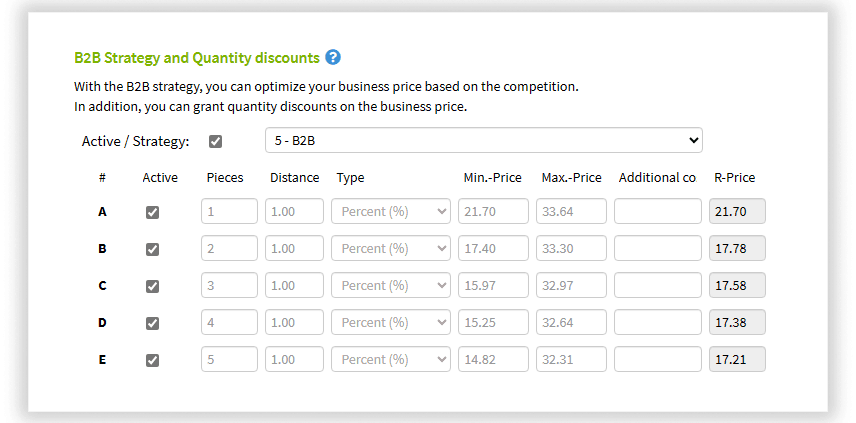Open the Percent (%) dropdown in row D
This screenshot has height=423, width=856.
click(391, 323)
